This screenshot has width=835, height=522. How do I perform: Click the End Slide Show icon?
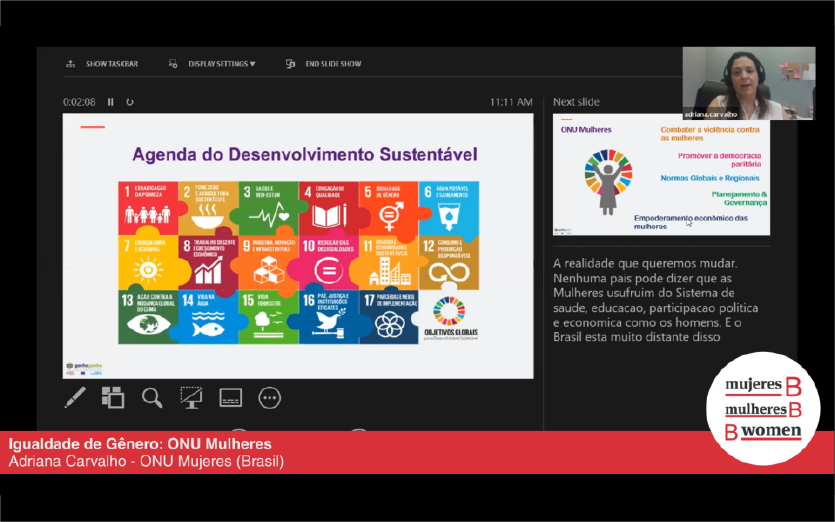click(x=290, y=64)
